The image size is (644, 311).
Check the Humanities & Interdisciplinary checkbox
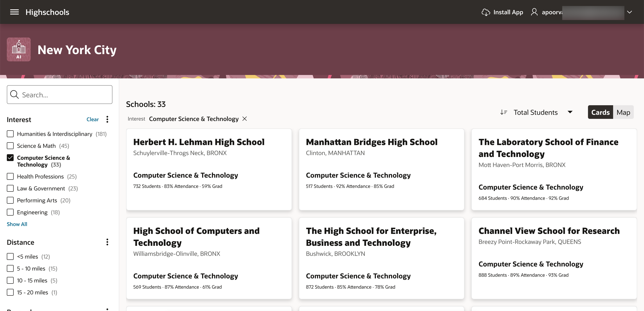click(x=10, y=134)
